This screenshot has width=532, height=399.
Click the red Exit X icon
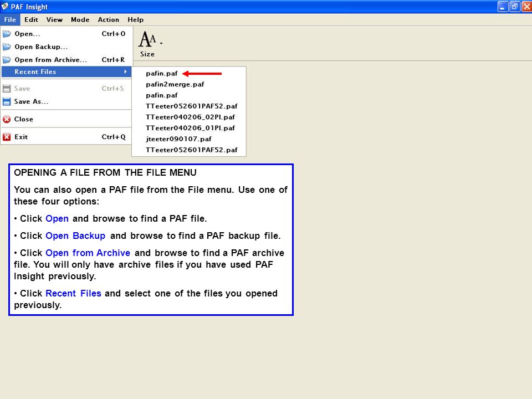7,137
